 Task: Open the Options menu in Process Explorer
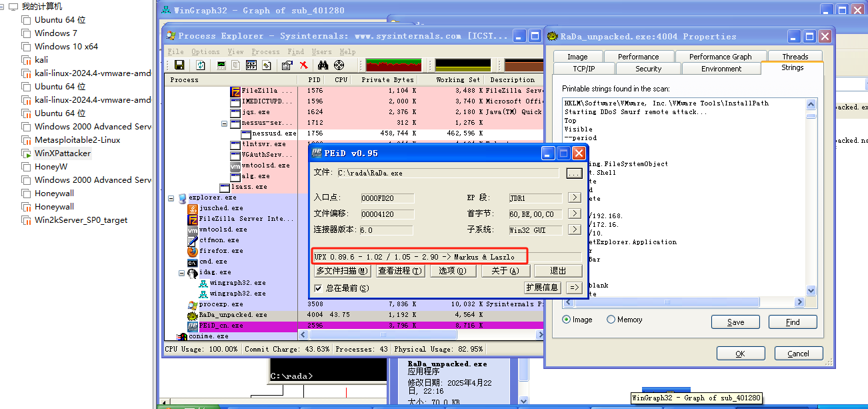point(205,51)
